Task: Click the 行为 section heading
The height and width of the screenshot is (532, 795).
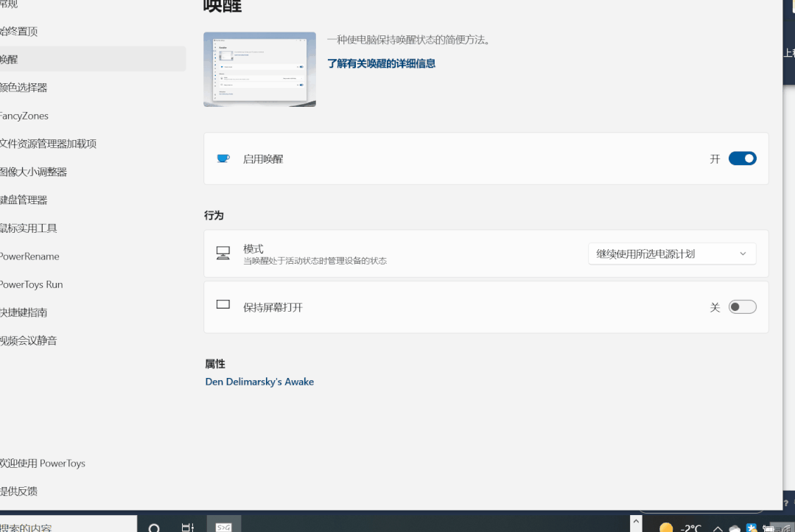Action: point(214,216)
